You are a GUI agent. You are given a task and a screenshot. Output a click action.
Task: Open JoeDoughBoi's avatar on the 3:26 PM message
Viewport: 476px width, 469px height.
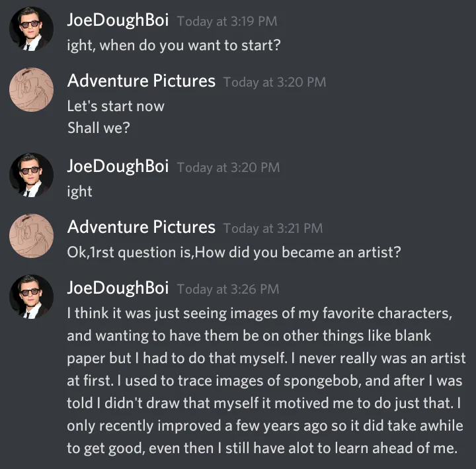tap(31, 297)
